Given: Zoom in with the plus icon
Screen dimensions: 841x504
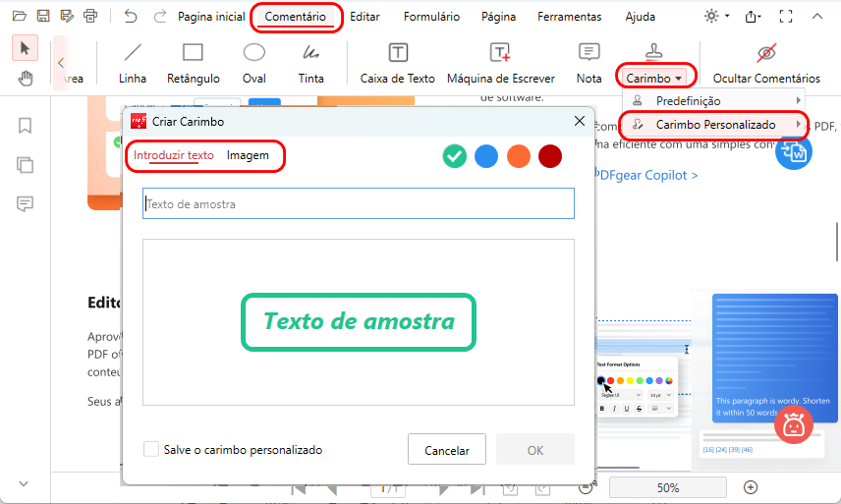Looking at the screenshot, I should [x=751, y=487].
